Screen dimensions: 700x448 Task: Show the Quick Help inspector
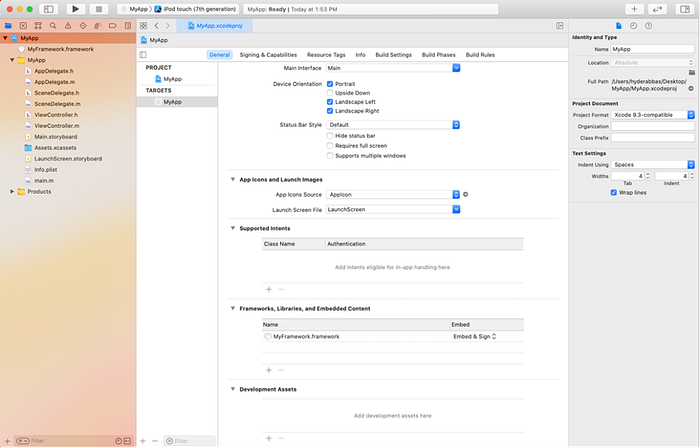(649, 26)
